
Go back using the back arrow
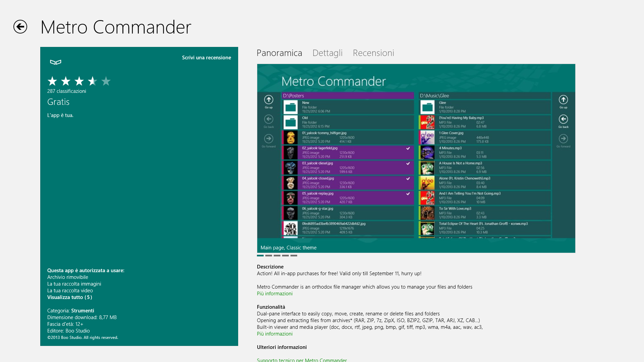pos(20,27)
